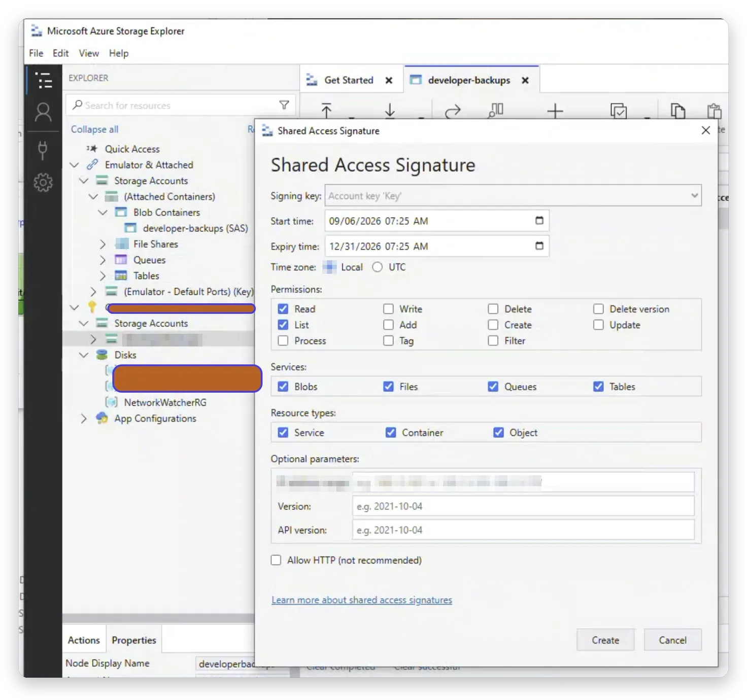Viewport: 747px width, 700px height.
Task: Click the Open curved-arrow toolbar icon
Action: (453, 111)
